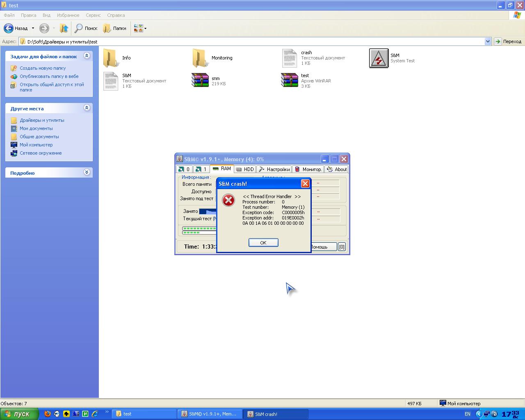Open the Сервис menu
Image resolution: width=525 pixels, height=420 pixels.
[93, 15]
